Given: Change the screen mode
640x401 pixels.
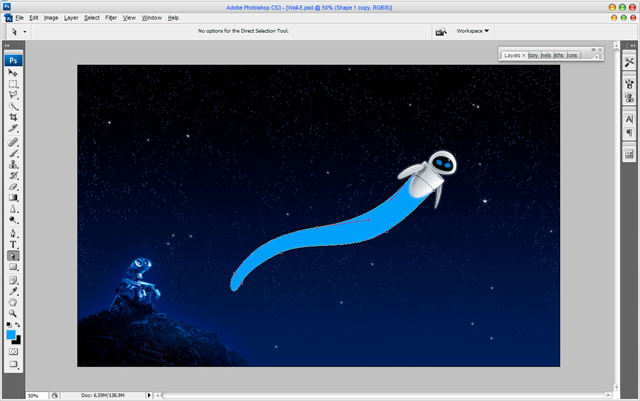Looking at the screenshot, I should [x=13, y=364].
